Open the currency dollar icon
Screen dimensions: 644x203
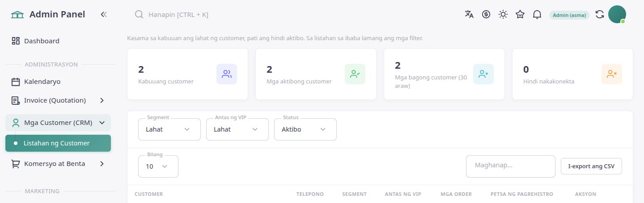click(x=486, y=14)
